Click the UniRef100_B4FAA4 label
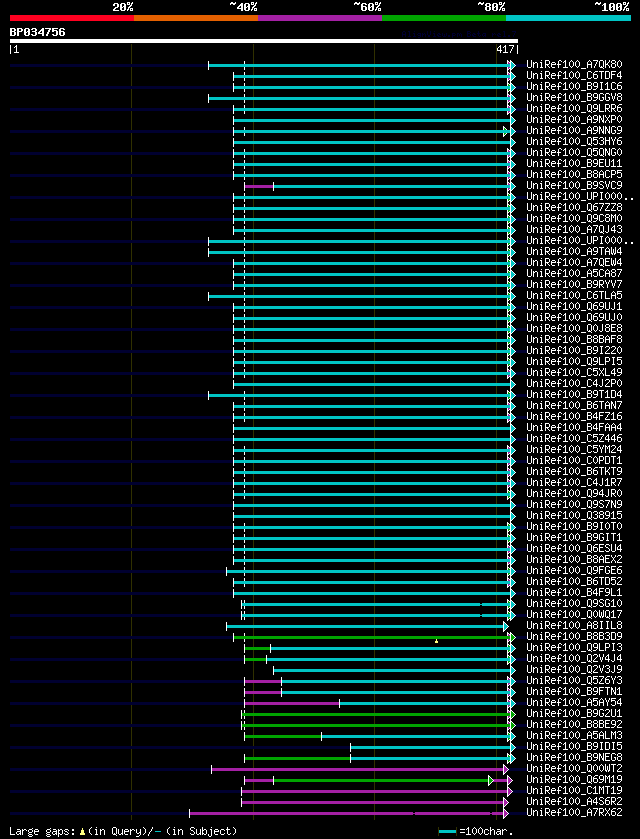640x839 pixels. click(x=574, y=428)
